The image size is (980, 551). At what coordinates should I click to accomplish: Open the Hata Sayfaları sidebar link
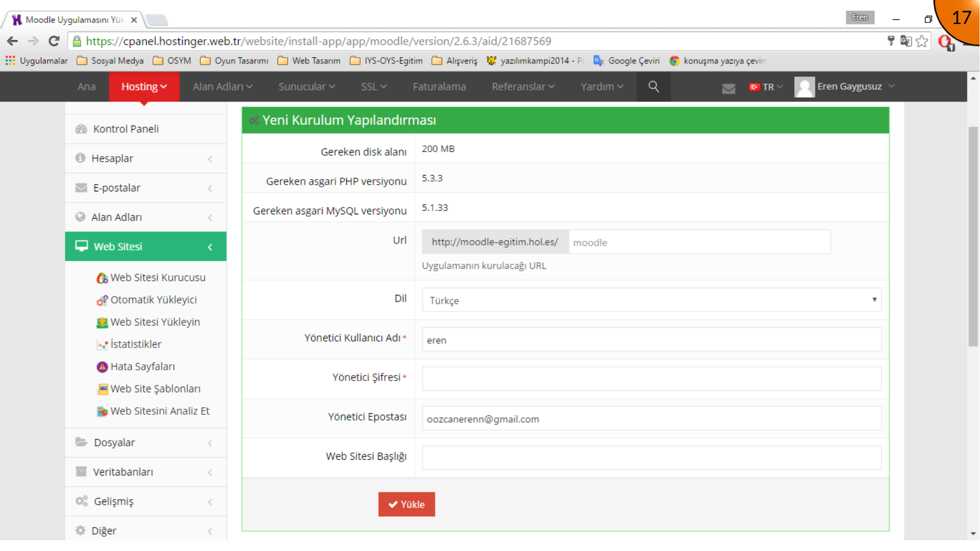[142, 367]
